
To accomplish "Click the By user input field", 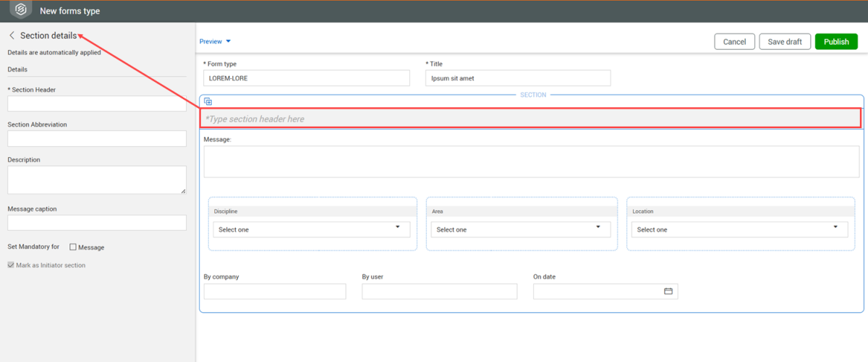I will click(x=439, y=291).
